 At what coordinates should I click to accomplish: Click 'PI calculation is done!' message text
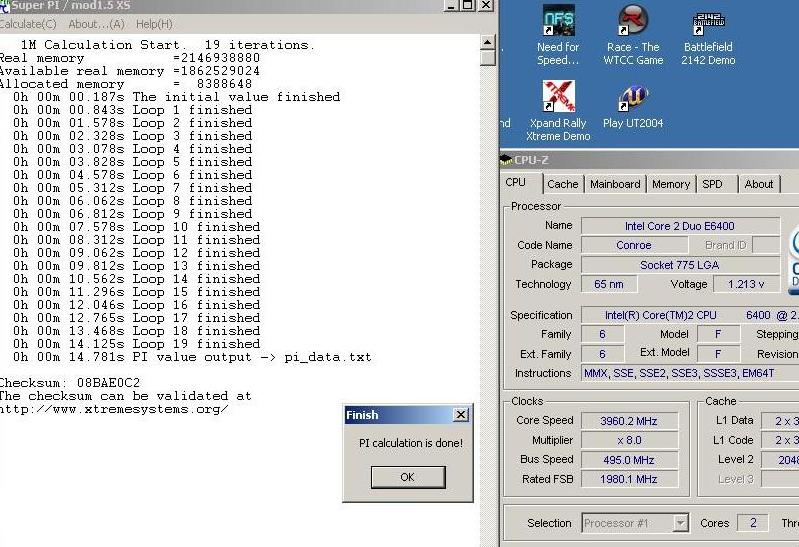pyautogui.click(x=411, y=443)
